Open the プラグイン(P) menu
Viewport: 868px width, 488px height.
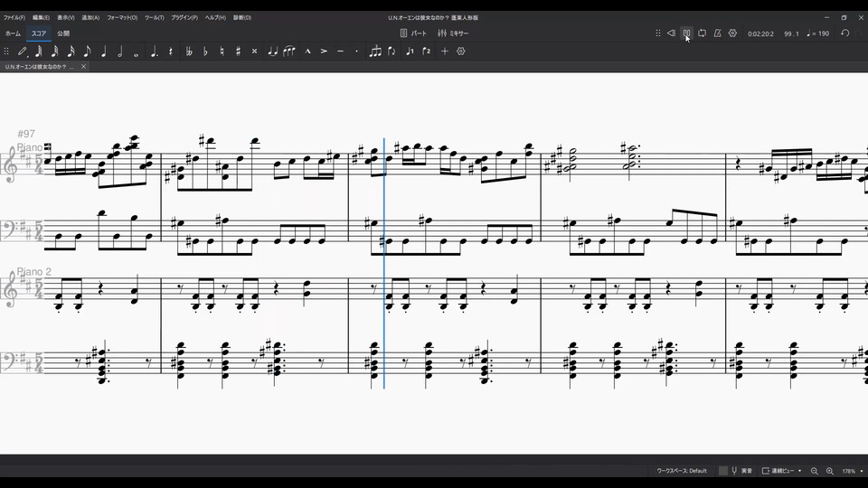click(184, 18)
